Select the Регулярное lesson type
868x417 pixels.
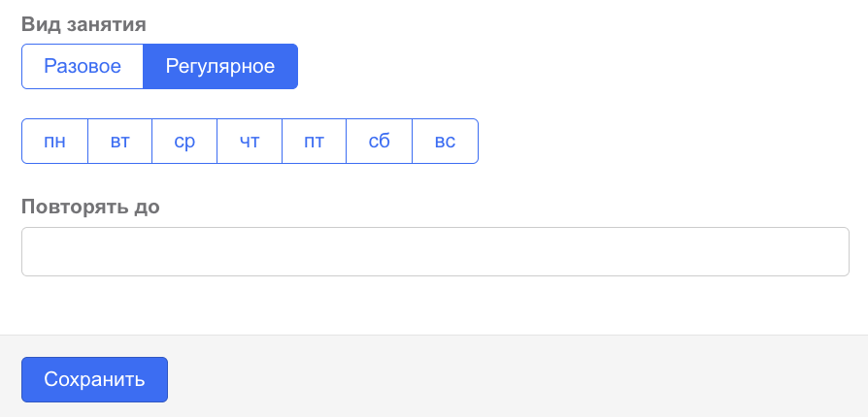220,67
